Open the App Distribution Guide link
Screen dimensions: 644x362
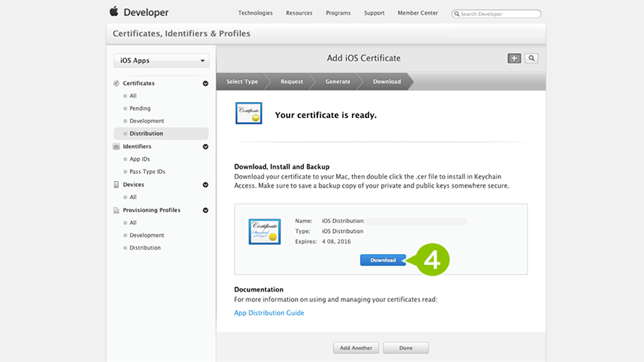tap(269, 313)
